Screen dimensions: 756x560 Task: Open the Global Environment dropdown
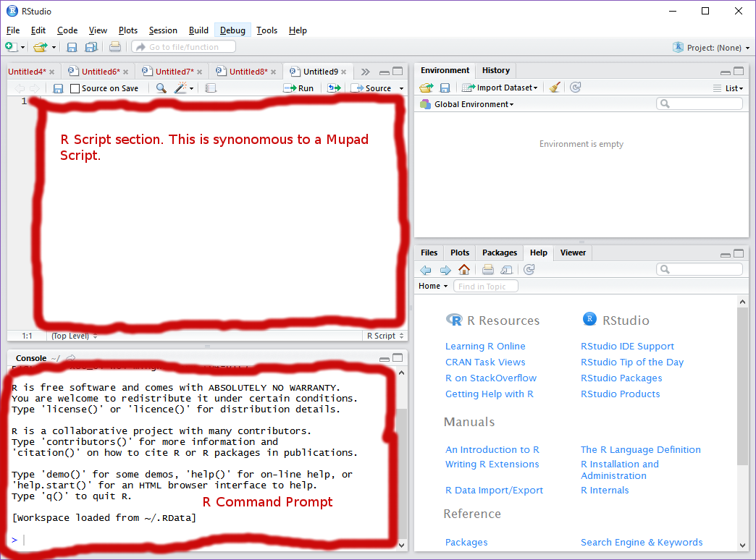467,104
